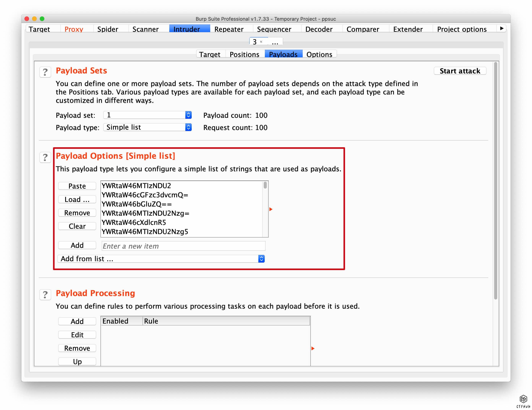Open a new intruder tab via ellipsis
532x410 pixels.
coord(275,42)
